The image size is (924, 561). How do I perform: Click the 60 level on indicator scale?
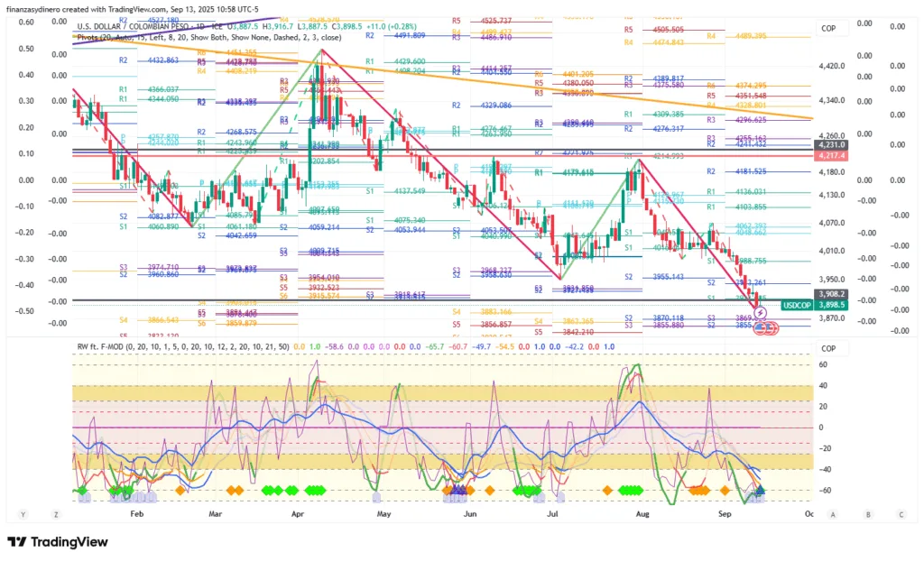[823, 364]
